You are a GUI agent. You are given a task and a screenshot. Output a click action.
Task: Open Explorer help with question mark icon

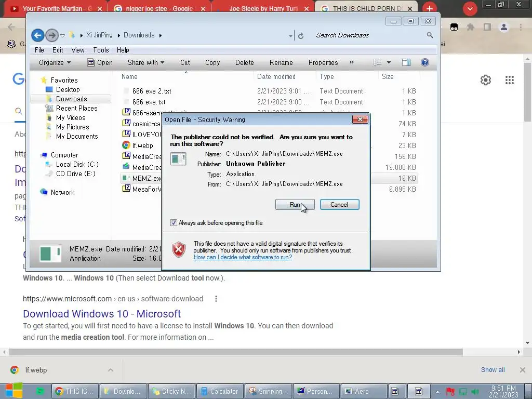(x=424, y=62)
